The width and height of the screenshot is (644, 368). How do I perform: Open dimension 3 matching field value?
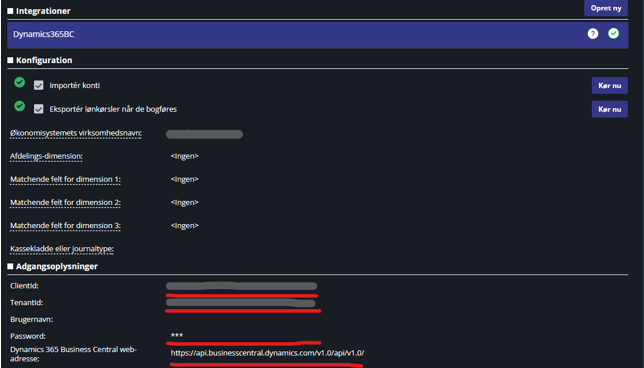point(184,225)
